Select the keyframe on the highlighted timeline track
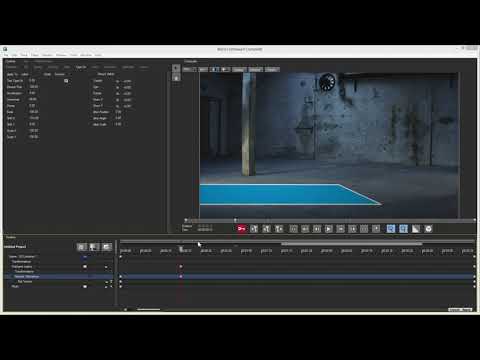 click(181, 276)
